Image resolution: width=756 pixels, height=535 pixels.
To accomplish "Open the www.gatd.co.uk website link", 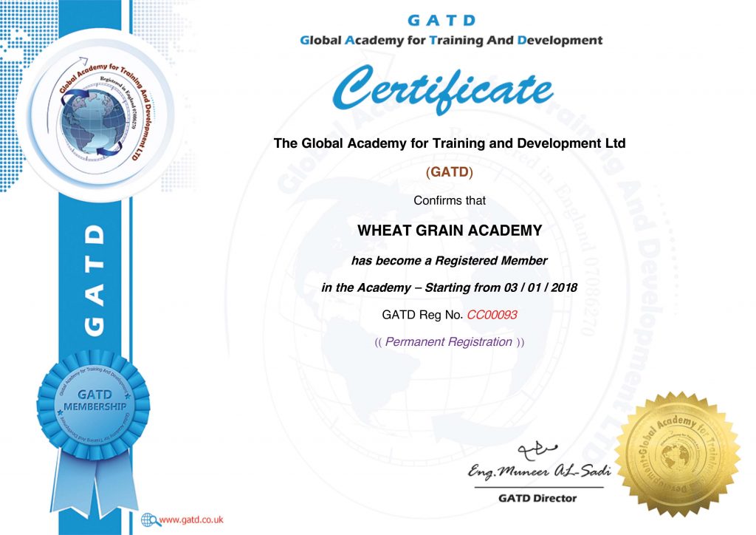I will point(191,519).
